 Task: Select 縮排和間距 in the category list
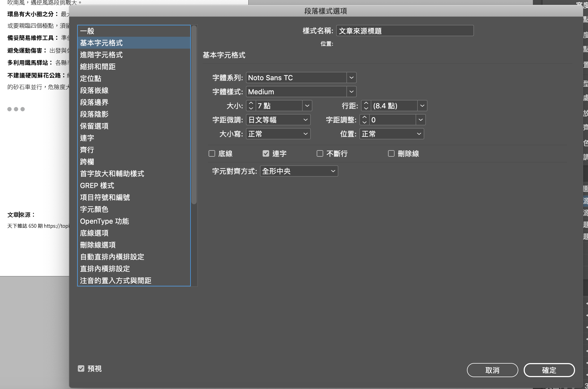(98, 67)
